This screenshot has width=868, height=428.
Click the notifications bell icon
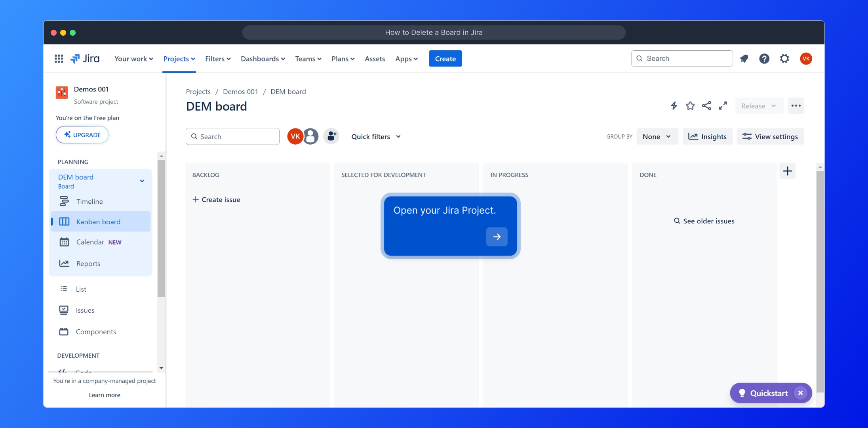click(x=744, y=59)
